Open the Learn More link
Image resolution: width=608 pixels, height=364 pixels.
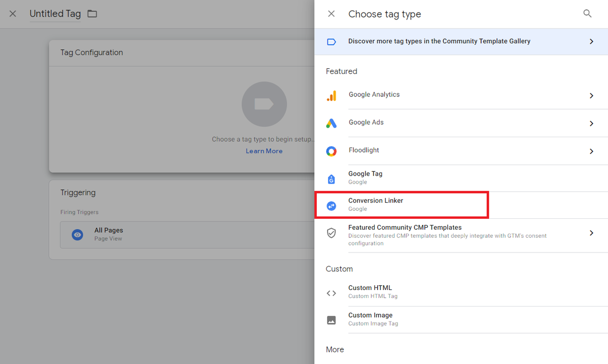click(x=264, y=151)
